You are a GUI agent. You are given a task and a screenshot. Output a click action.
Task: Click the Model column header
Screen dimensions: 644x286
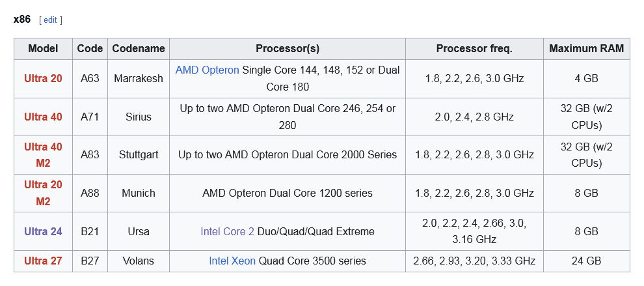(43, 49)
